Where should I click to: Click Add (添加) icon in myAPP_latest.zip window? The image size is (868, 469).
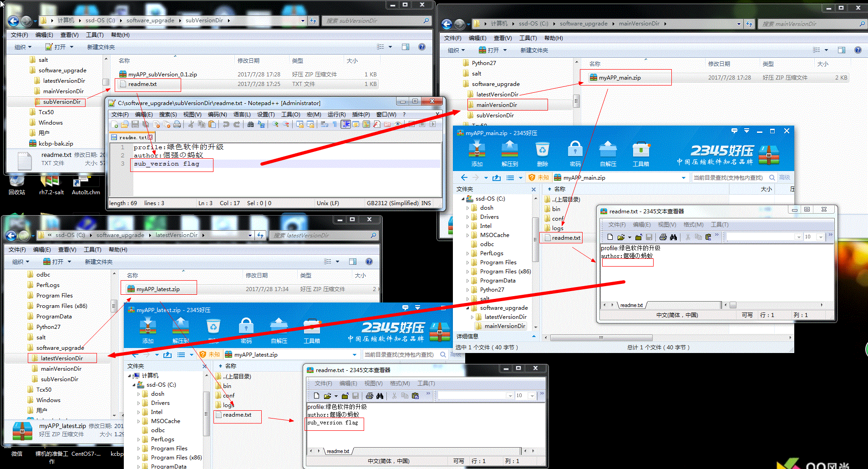point(147,330)
